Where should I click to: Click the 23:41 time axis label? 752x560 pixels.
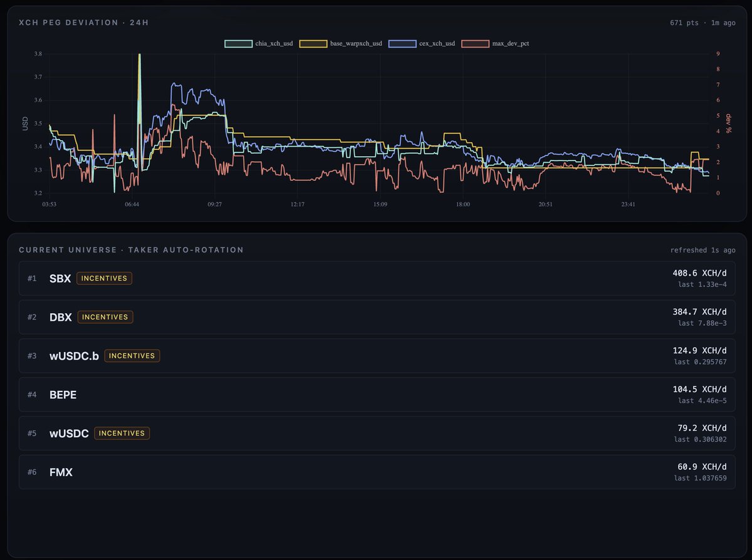click(628, 204)
